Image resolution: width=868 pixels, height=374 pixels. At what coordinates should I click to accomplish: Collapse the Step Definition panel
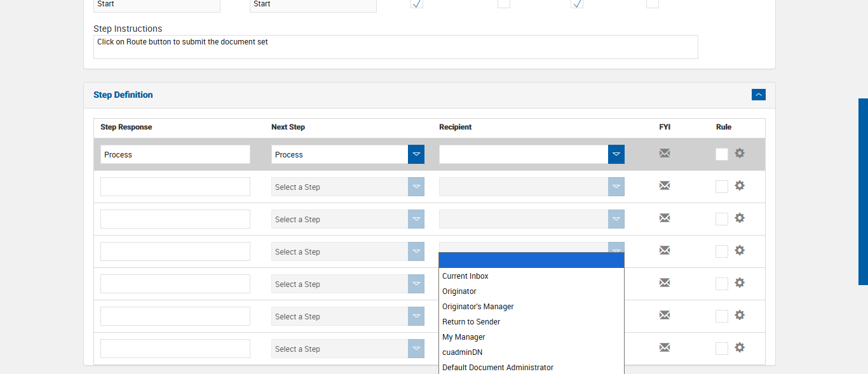(x=758, y=95)
